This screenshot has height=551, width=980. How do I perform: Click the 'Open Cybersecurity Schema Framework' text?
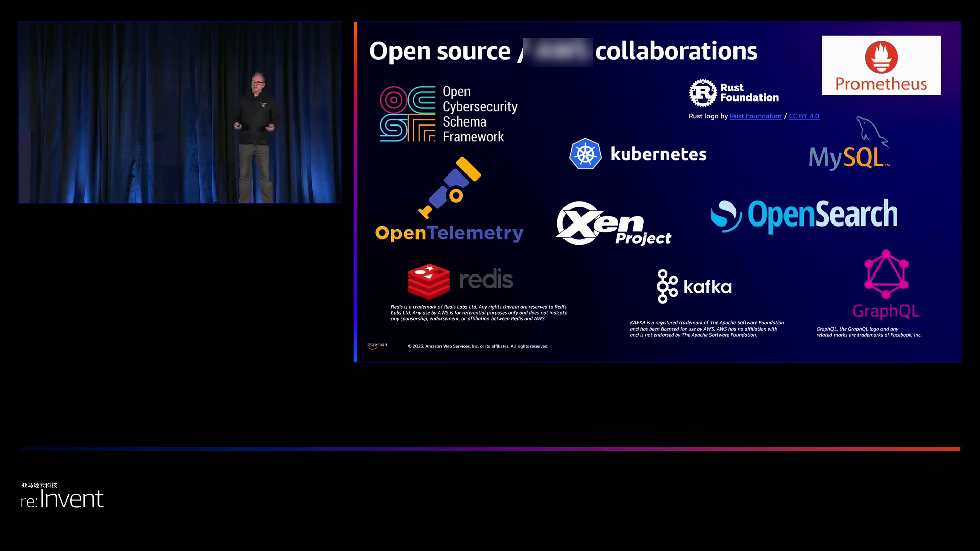click(x=479, y=114)
